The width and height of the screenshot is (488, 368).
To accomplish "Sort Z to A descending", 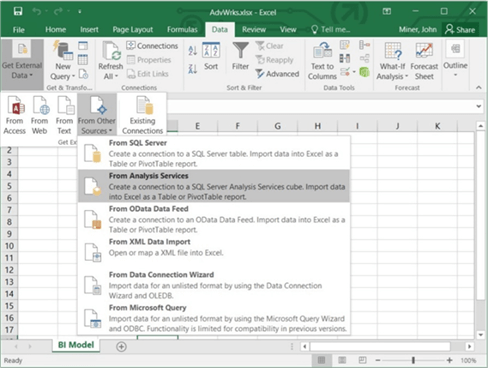I will 193,69.
